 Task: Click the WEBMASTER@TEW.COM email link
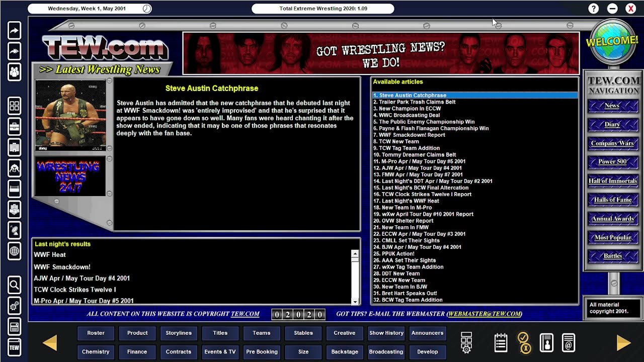pos(485,314)
